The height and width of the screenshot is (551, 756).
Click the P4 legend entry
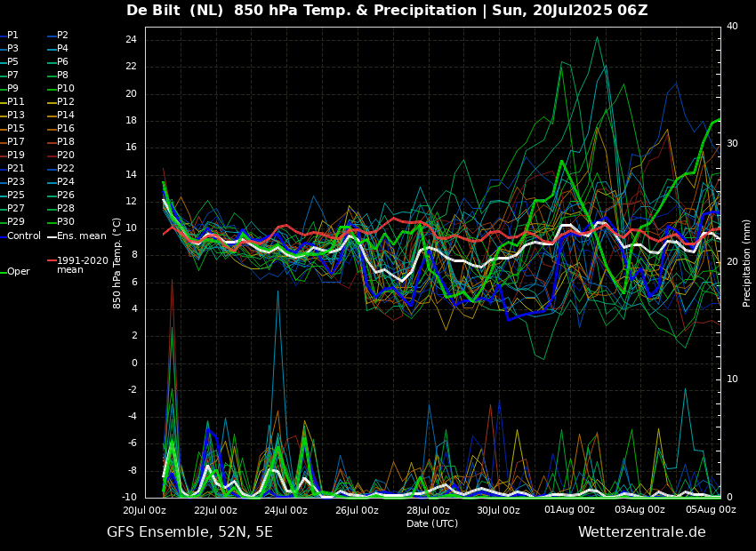pos(58,49)
